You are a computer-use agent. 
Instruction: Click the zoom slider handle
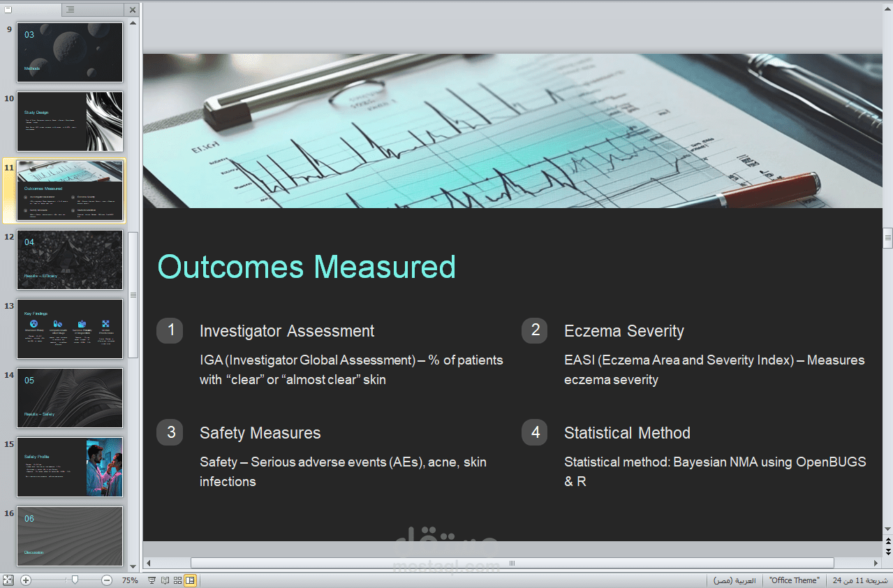tap(75, 580)
